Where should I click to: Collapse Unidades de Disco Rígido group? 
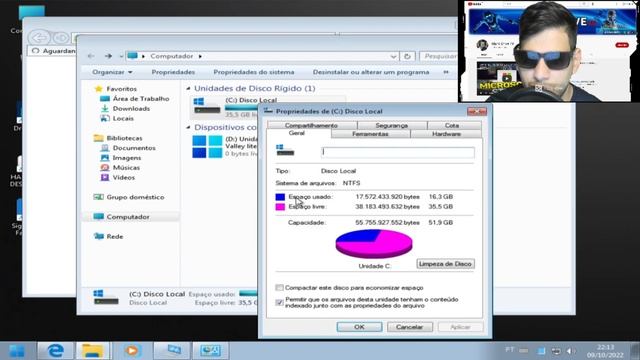[188, 88]
